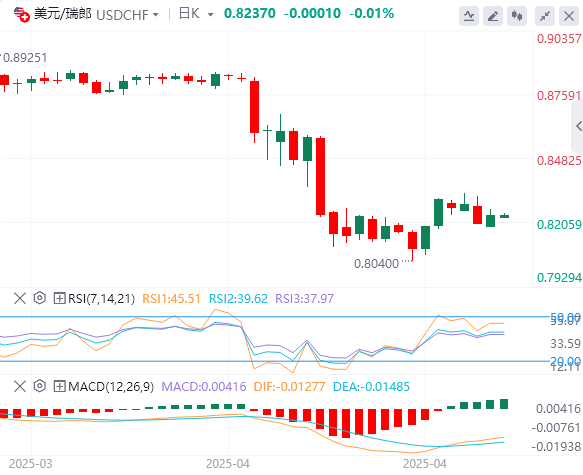Open the candlestick chart style icon
This screenshot has width=583, height=475.
[517, 16]
